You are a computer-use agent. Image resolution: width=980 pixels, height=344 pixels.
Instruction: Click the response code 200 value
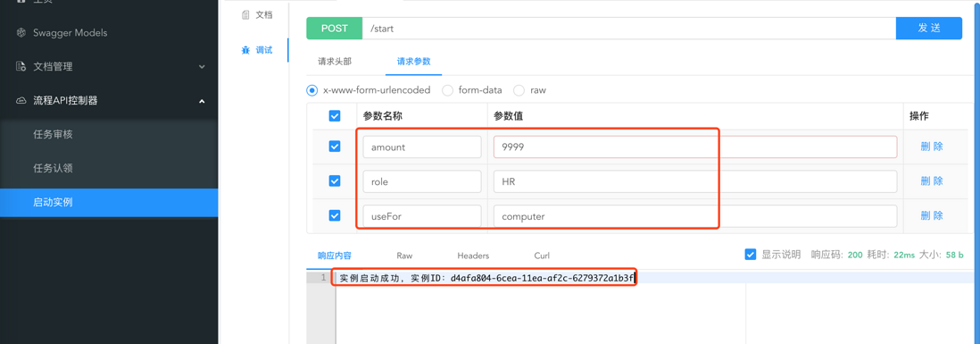tap(855, 256)
